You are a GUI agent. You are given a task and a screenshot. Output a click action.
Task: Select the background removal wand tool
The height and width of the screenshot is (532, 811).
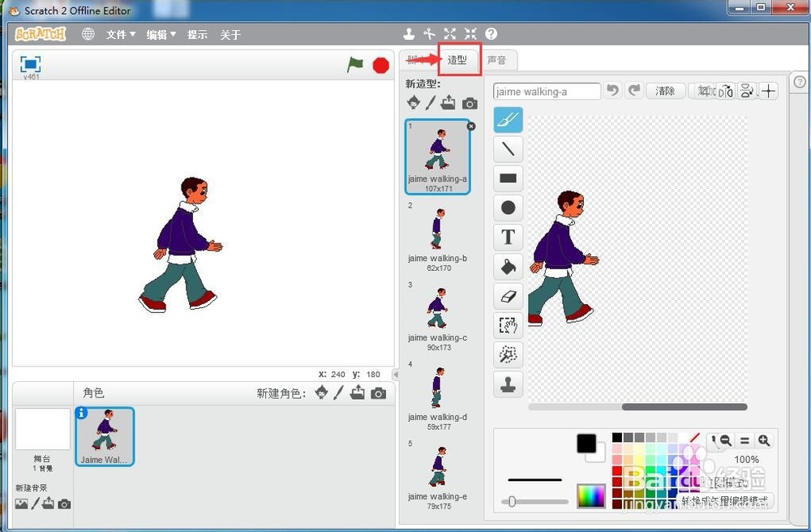tap(508, 354)
